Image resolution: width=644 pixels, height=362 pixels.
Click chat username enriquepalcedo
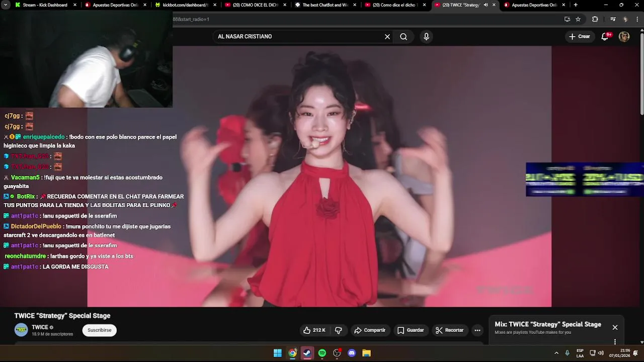click(44, 137)
